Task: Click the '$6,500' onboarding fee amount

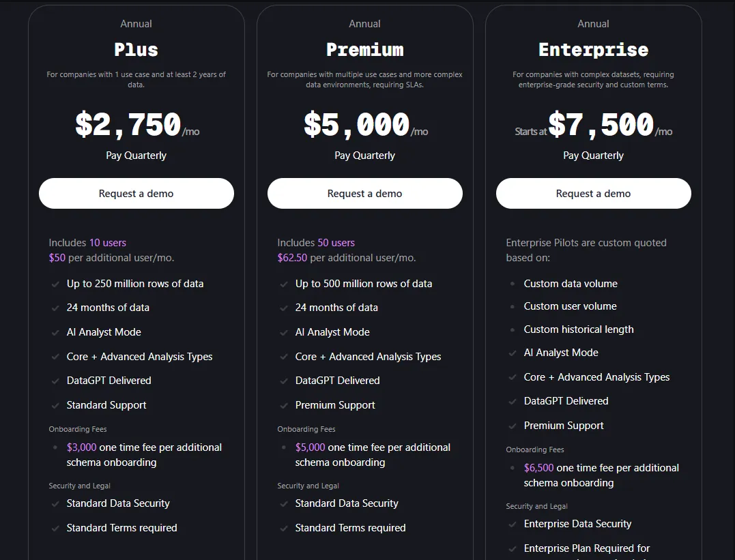Action: pyautogui.click(x=539, y=468)
